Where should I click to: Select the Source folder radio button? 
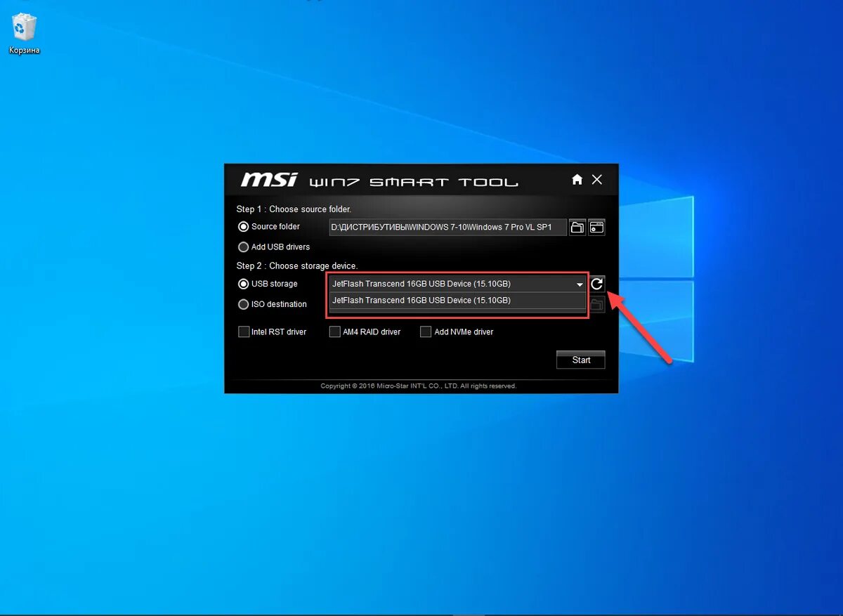tap(244, 227)
